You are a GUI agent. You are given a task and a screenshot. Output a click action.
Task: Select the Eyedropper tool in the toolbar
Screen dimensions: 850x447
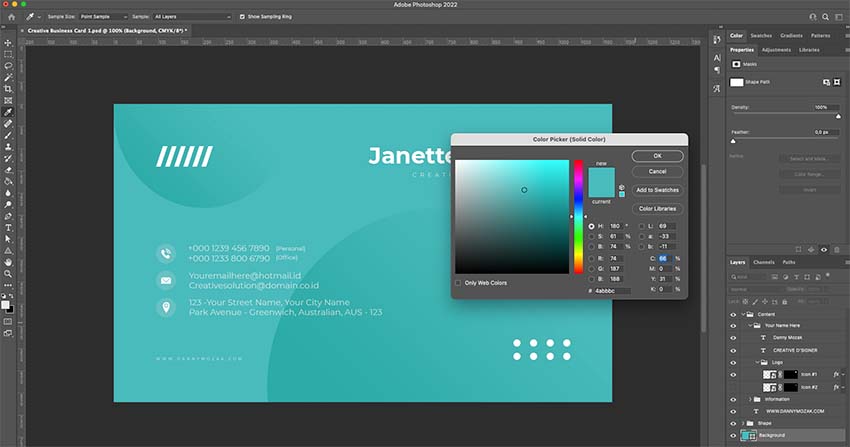pos(8,112)
